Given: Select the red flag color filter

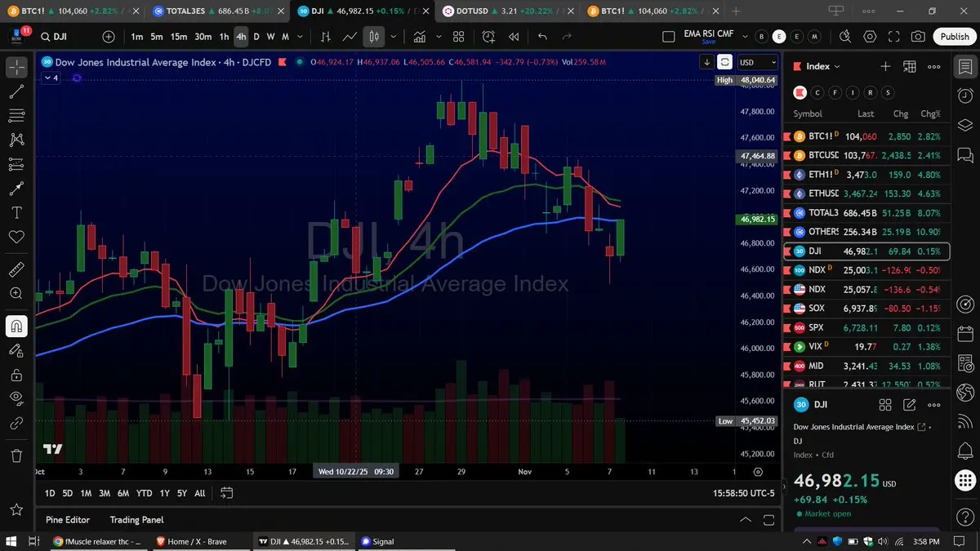Looking at the screenshot, I should point(800,92).
